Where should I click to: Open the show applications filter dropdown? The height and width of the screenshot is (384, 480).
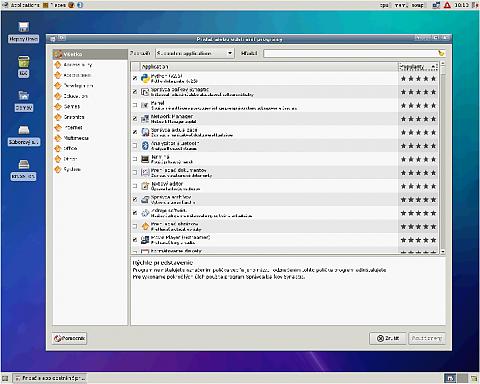point(195,53)
